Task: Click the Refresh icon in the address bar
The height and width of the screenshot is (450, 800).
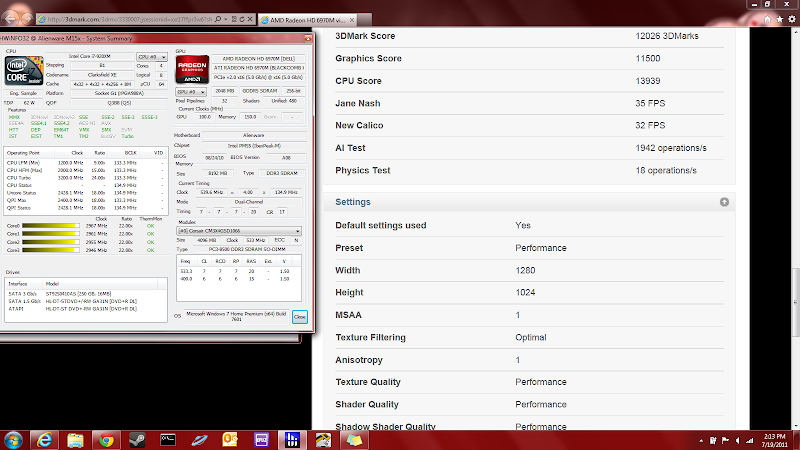Action: [242, 19]
